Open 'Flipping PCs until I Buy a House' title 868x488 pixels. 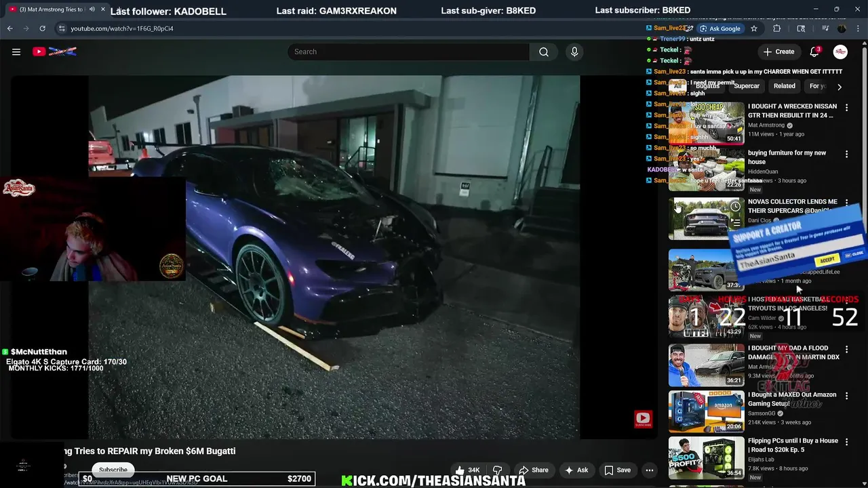tap(793, 445)
